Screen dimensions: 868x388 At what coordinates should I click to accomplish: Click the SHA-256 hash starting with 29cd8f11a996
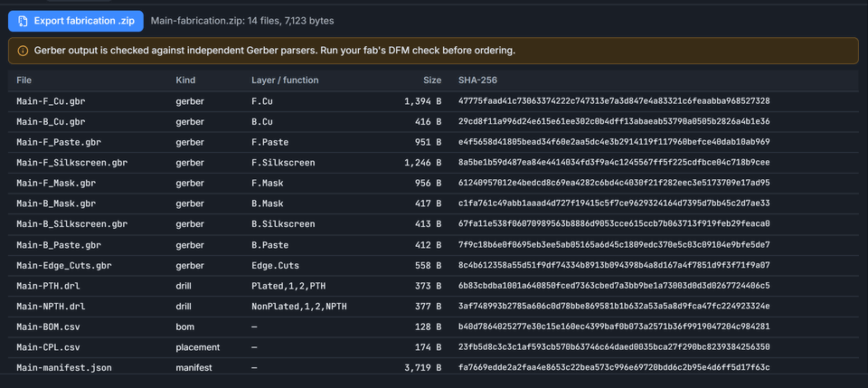tap(614, 122)
